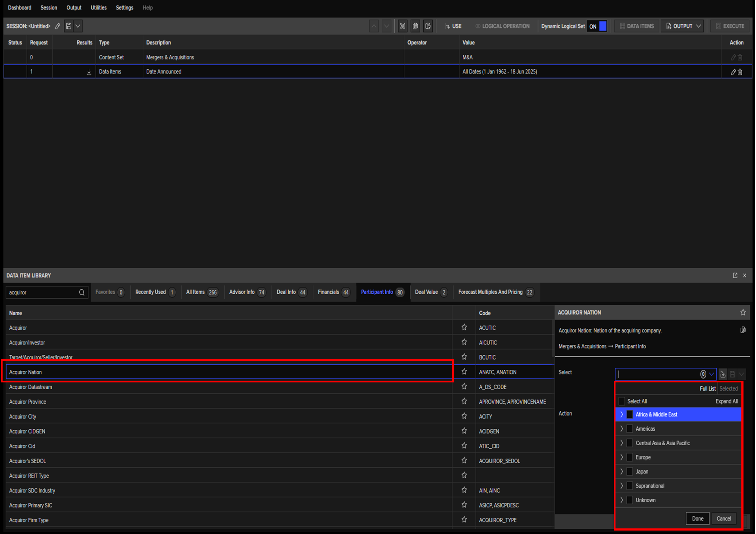Toggle Dynamic Logical Set switch off
This screenshot has width=756, height=534.
[597, 26]
